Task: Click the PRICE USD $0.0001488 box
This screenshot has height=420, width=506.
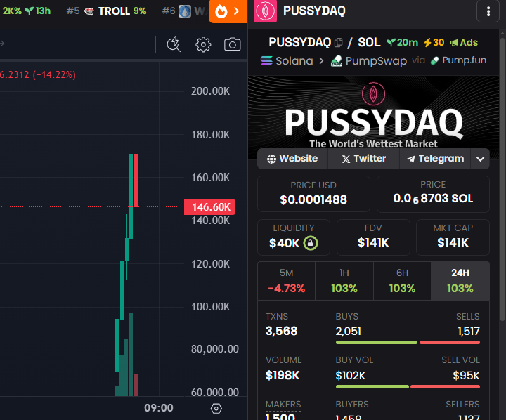Action: (313, 194)
